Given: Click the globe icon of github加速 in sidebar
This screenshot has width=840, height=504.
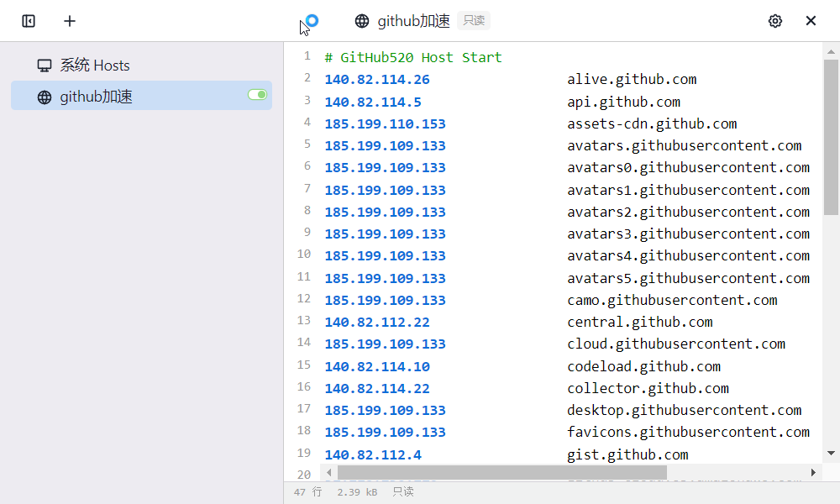Looking at the screenshot, I should click(x=45, y=97).
